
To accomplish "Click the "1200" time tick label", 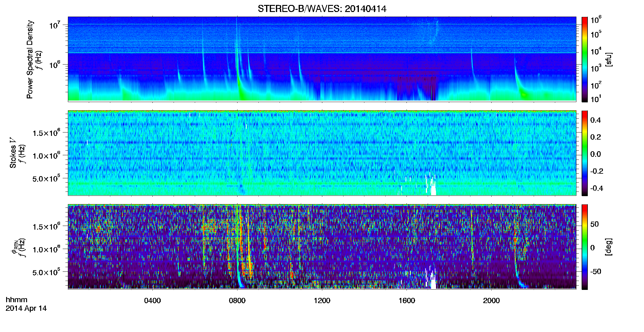I will (x=322, y=300).
